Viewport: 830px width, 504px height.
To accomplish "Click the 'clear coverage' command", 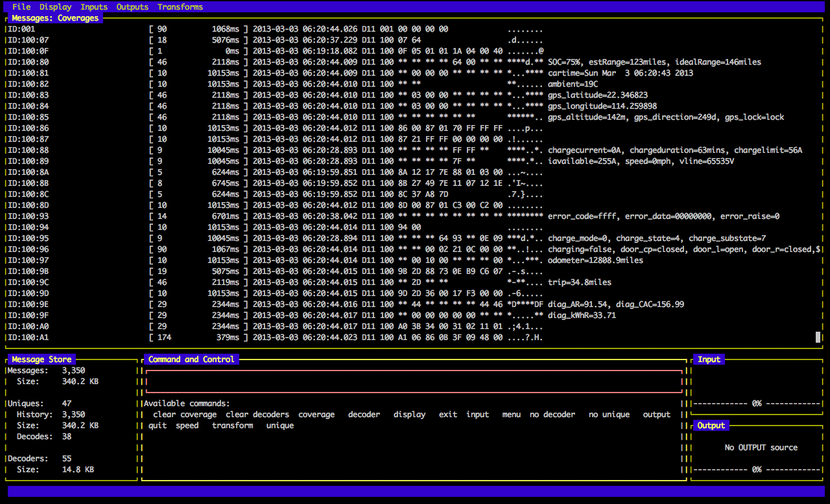I will (x=185, y=415).
